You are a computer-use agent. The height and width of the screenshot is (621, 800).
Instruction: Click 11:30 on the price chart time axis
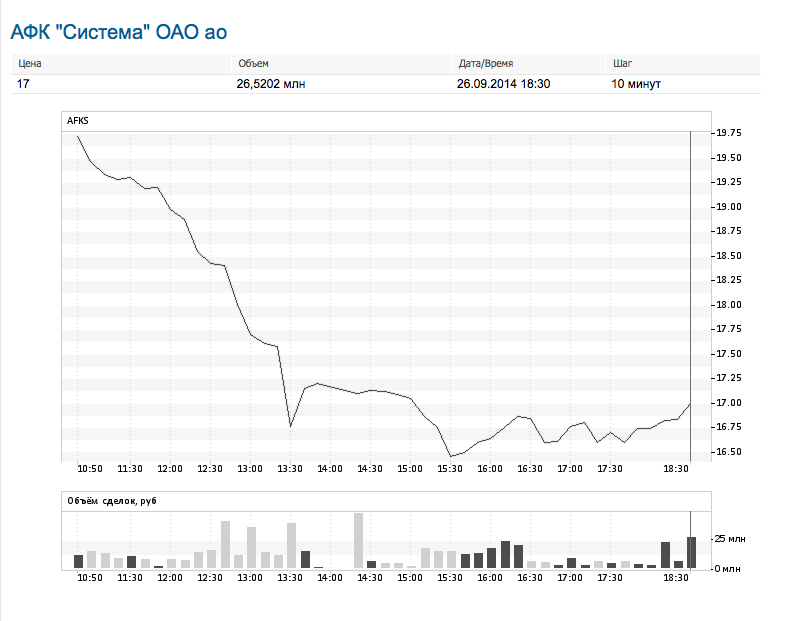click(x=130, y=468)
